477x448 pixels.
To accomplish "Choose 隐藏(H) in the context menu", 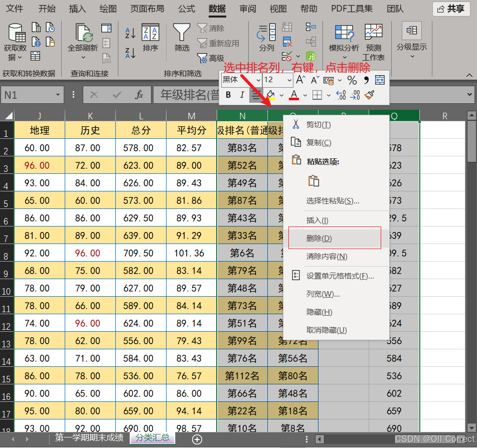I will [x=336, y=312].
